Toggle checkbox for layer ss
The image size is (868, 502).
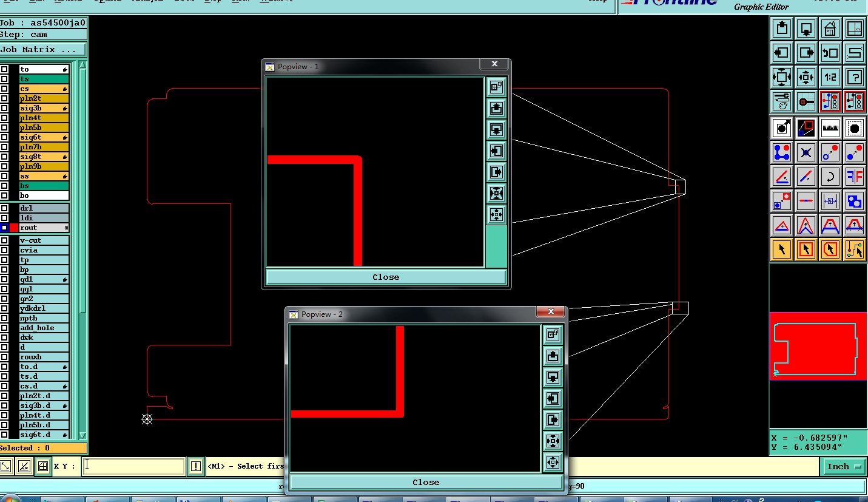coord(4,176)
